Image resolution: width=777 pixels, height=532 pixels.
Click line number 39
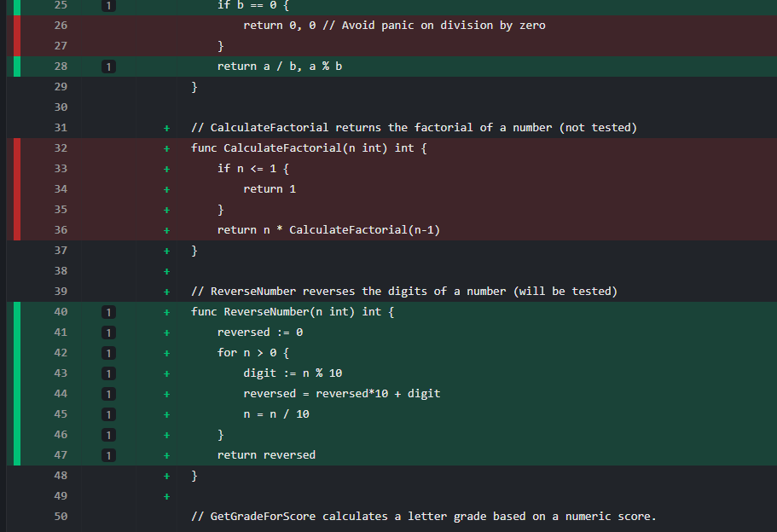pyautogui.click(x=60, y=292)
